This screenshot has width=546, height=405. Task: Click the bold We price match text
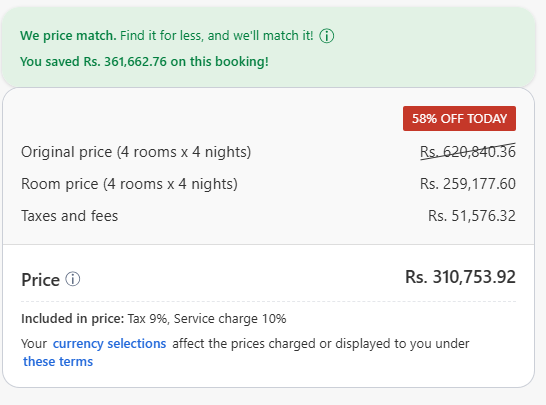(x=68, y=36)
